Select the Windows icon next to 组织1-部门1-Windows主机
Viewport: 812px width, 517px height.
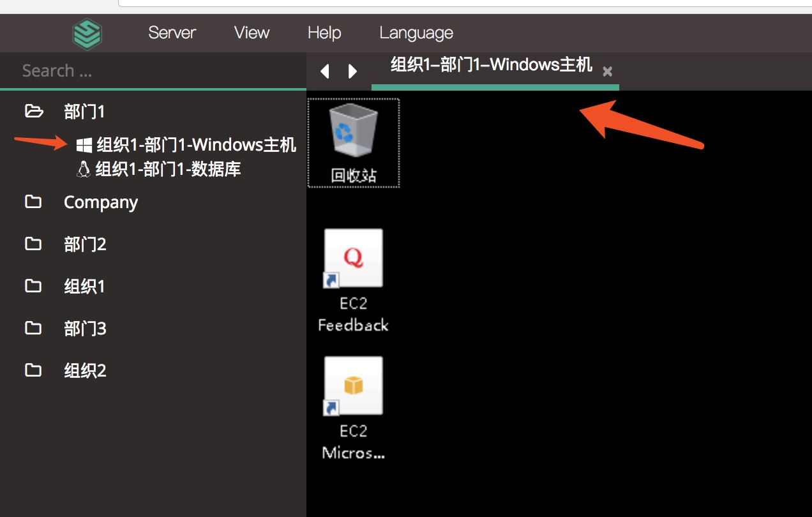(84, 144)
